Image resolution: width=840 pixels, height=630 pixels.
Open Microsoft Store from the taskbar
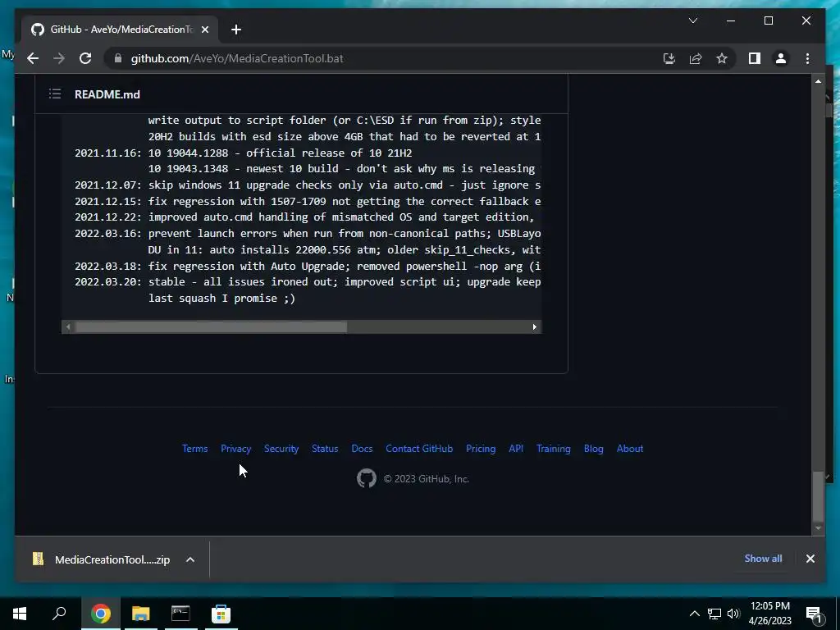221,614
